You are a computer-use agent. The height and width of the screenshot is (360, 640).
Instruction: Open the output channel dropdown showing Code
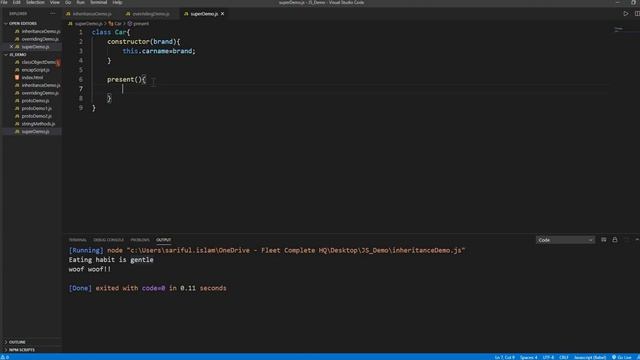point(565,240)
